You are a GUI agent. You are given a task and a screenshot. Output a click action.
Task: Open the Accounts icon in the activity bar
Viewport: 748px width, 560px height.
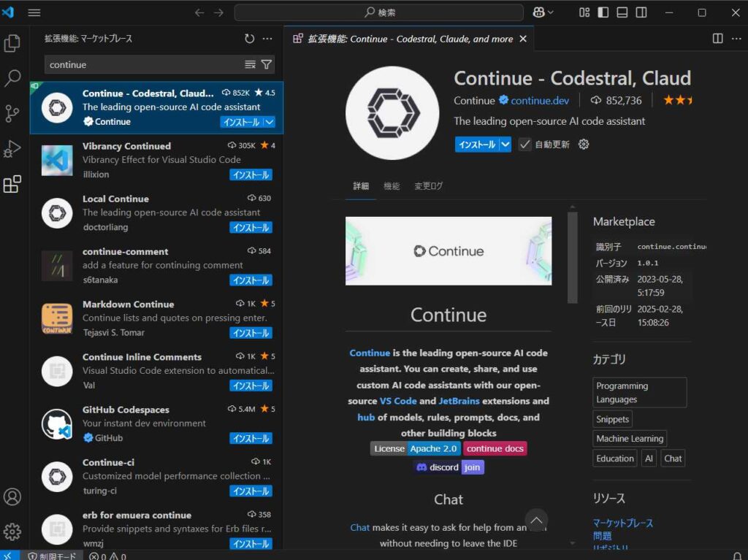(x=12, y=496)
